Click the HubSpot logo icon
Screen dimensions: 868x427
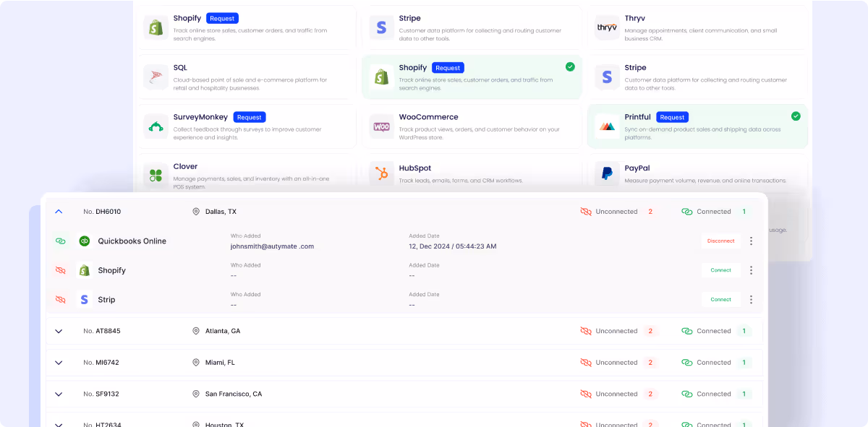click(x=381, y=173)
